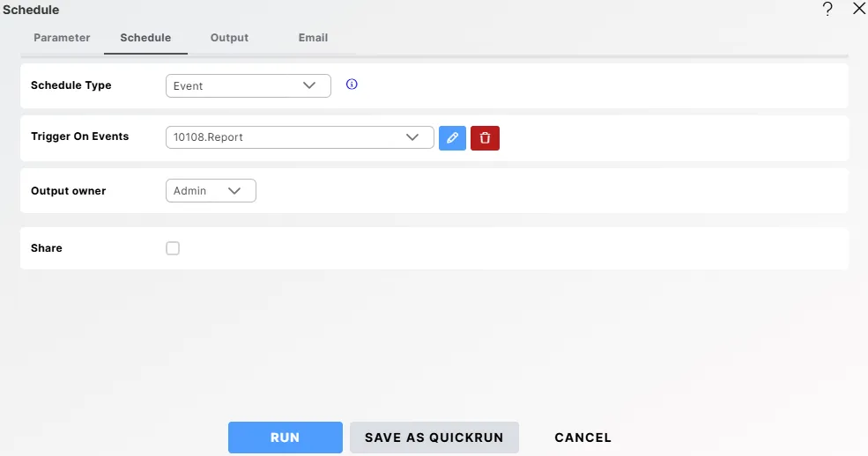Click the Schedule Type field label
This screenshot has height=456, width=868.
click(71, 85)
